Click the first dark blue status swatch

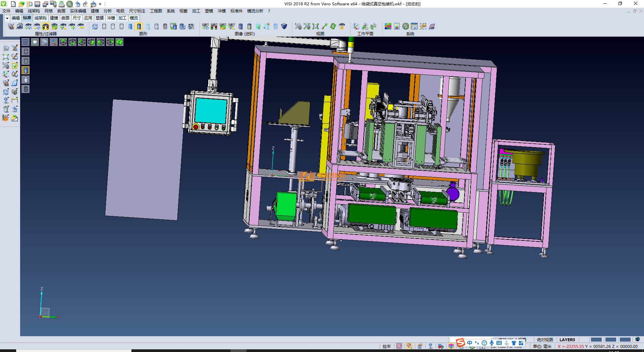pyautogui.click(x=596, y=340)
